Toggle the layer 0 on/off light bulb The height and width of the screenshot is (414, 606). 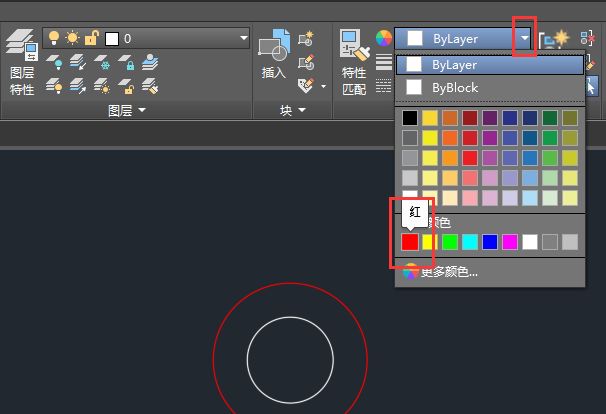54,38
